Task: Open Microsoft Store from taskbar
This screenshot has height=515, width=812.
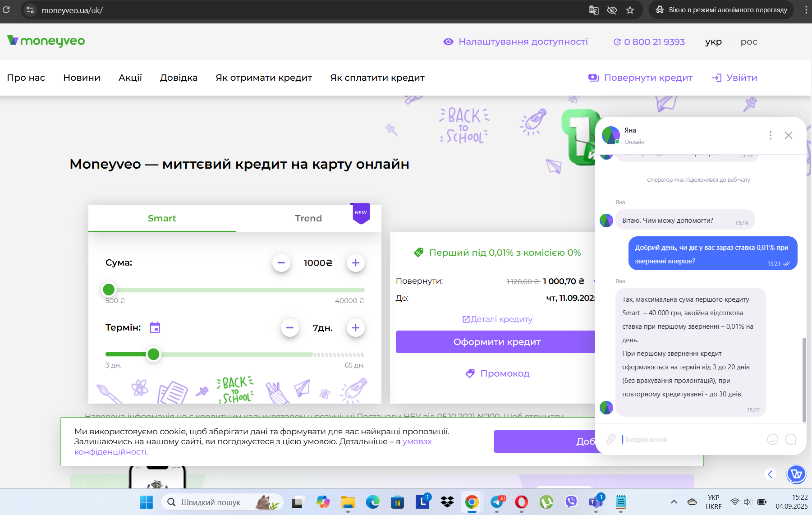Action: click(x=397, y=502)
